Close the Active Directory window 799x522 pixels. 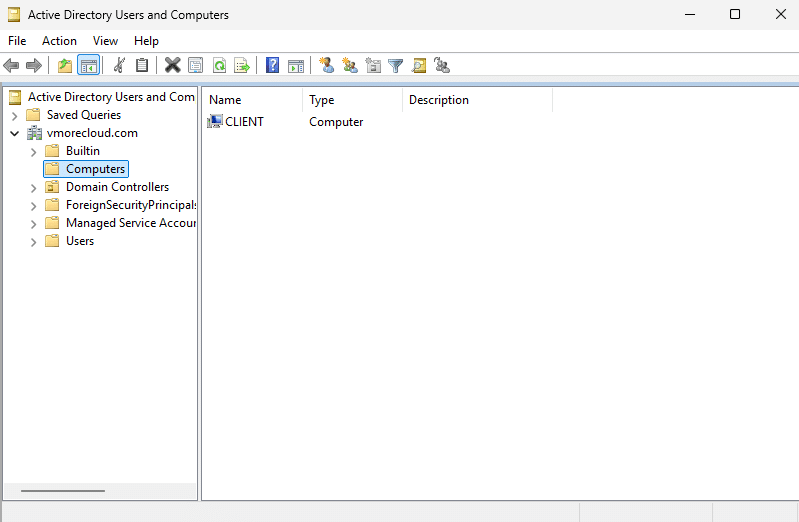[780, 14]
